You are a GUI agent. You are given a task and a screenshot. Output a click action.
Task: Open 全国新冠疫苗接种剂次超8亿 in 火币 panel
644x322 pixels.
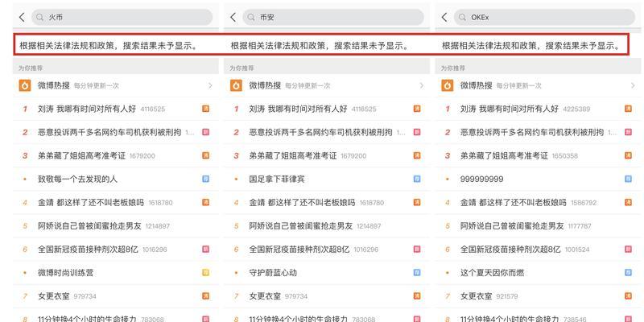[x=88, y=250]
